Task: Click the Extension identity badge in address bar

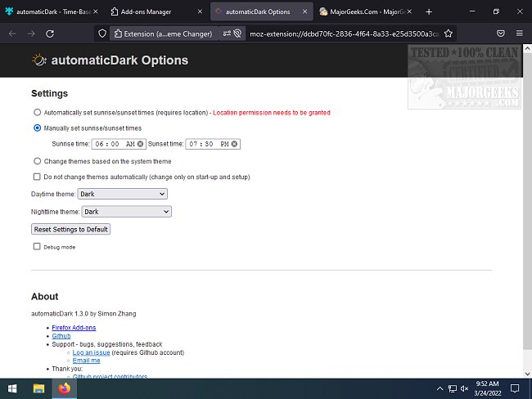Action: tap(163, 34)
